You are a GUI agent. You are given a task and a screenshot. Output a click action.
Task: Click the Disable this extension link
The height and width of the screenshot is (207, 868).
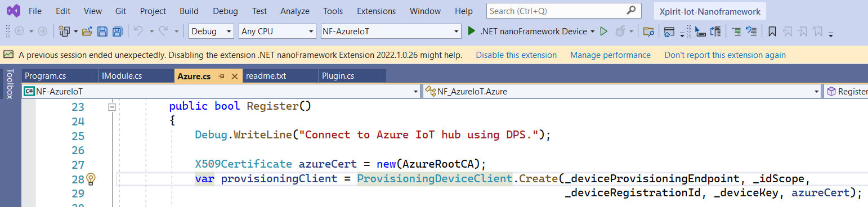tap(516, 55)
